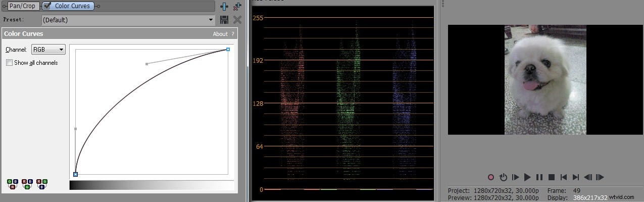Open the About link in Color Curves
Image resolution: width=644 pixels, height=202 pixels.
click(220, 34)
